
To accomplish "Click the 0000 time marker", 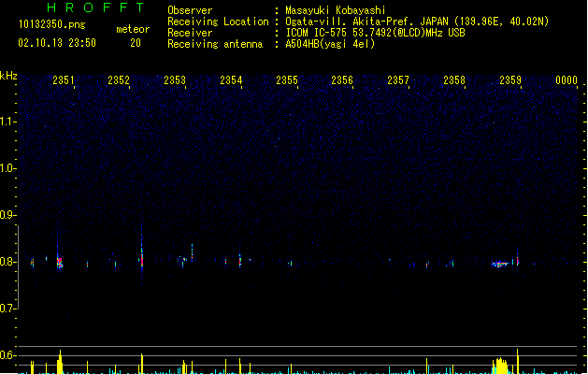I will (566, 80).
